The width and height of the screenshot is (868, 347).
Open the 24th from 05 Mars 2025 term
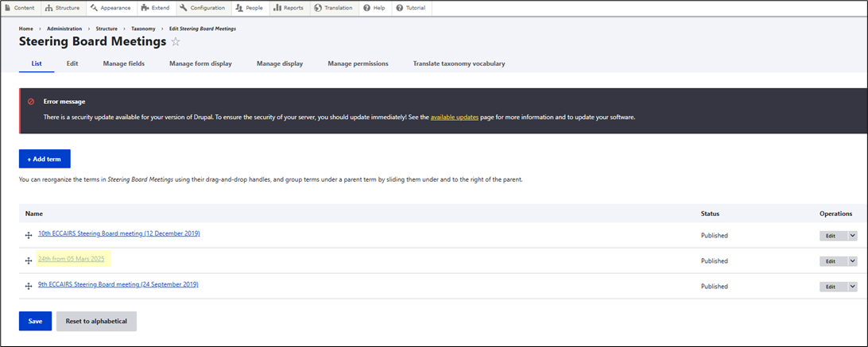[x=71, y=259]
